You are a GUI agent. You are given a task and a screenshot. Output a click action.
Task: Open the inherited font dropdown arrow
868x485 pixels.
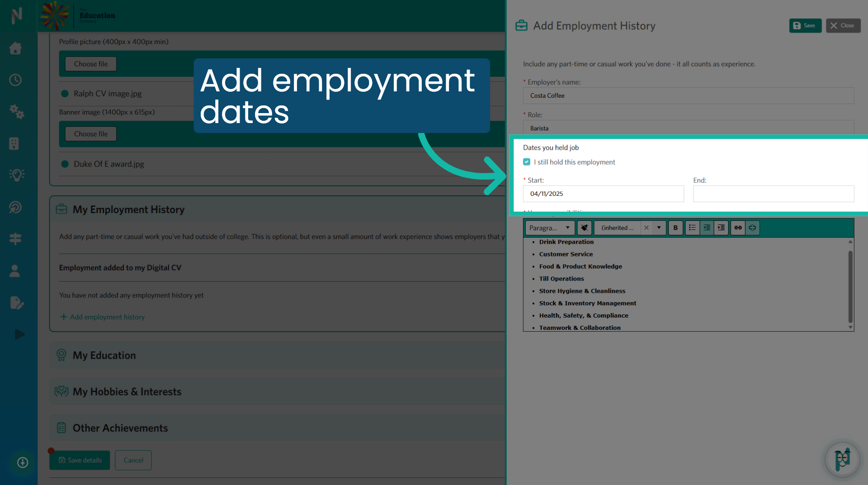click(x=659, y=228)
